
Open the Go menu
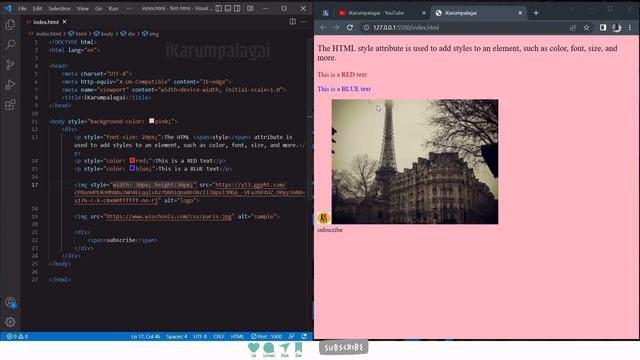[x=98, y=8]
